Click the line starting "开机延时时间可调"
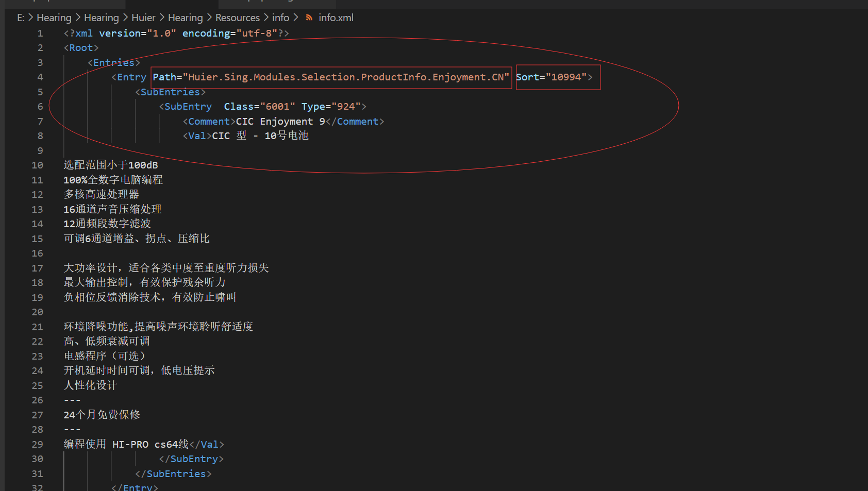Viewport: 868px width, 491px height. pyautogui.click(x=139, y=370)
